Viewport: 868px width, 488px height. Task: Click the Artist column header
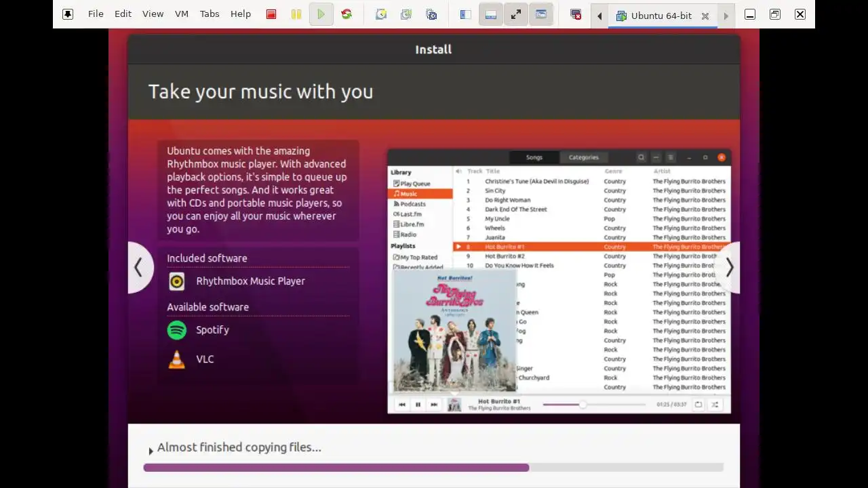pos(662,171)
